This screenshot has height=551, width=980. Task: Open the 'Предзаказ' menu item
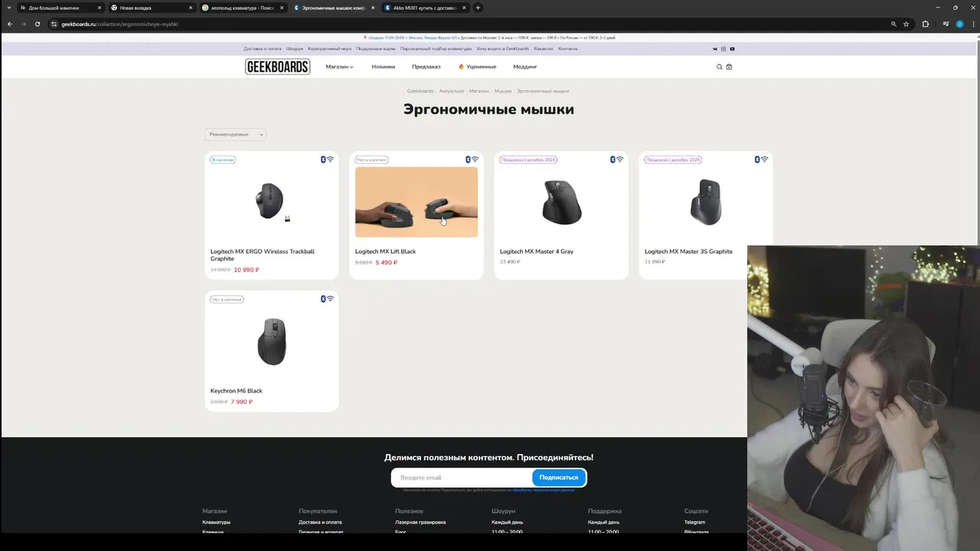tap(426, 67)
